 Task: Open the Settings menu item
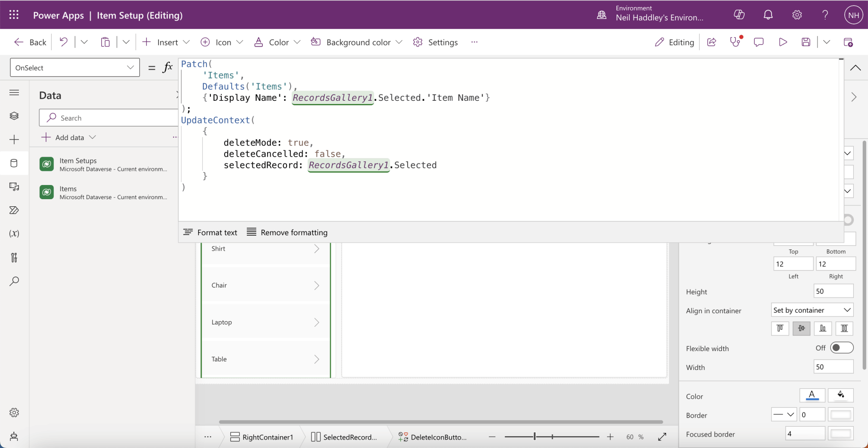pyautogui.click(x=435, y=42)
